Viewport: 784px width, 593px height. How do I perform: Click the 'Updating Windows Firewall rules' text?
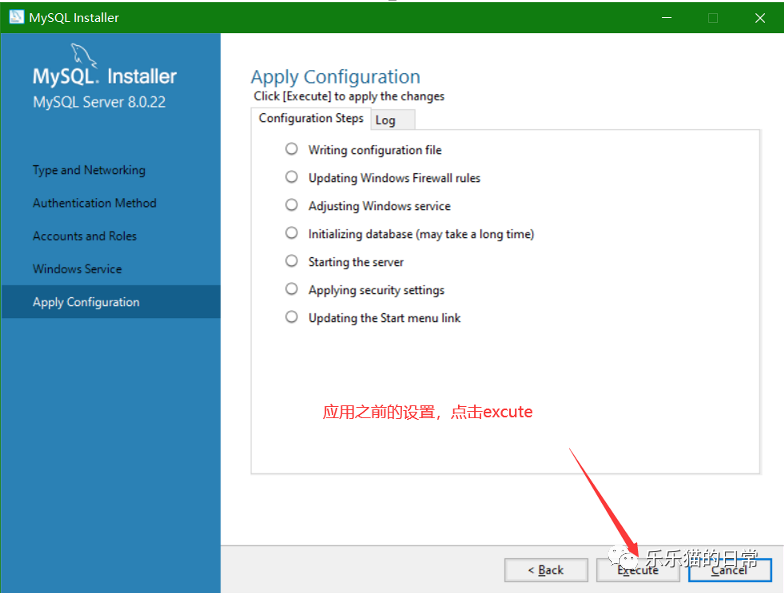[x=394, y=178]
